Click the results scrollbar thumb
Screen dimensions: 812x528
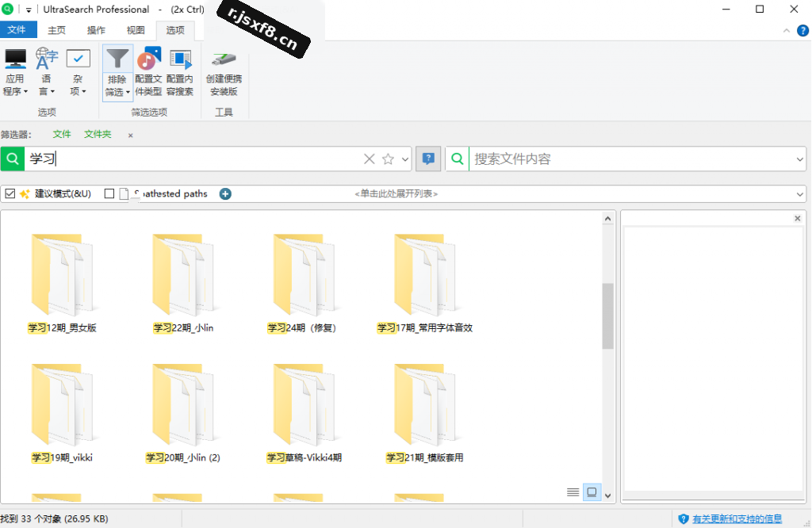pos(608,316)
